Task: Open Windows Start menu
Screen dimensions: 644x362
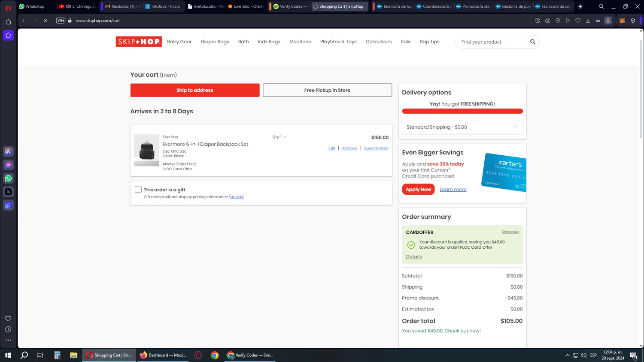Action: coord(8,355)
